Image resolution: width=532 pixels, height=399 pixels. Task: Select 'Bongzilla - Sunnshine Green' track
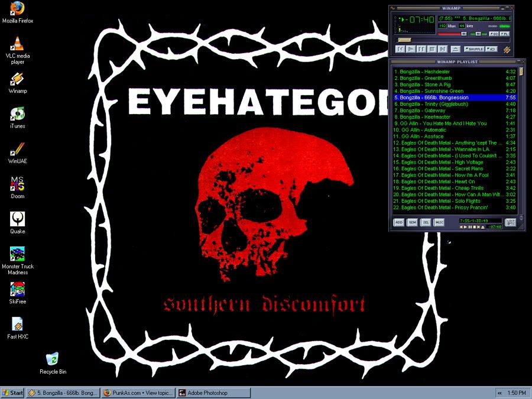pyautogui.click(x=455, y=91)
